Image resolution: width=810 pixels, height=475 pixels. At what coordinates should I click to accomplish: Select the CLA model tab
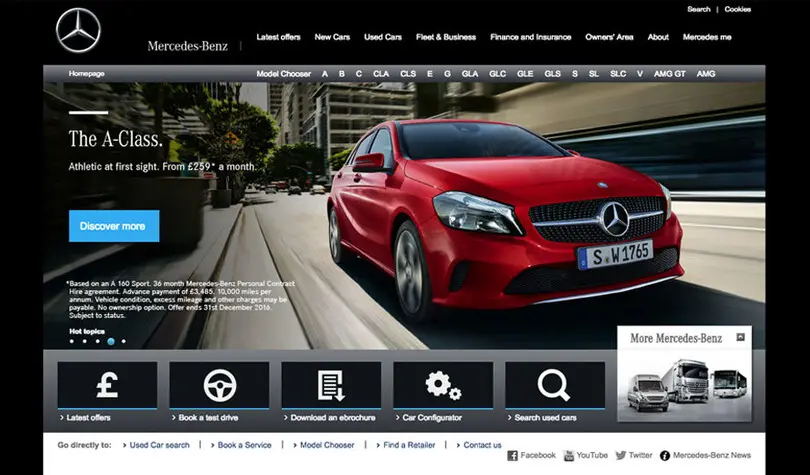[381, 74]
